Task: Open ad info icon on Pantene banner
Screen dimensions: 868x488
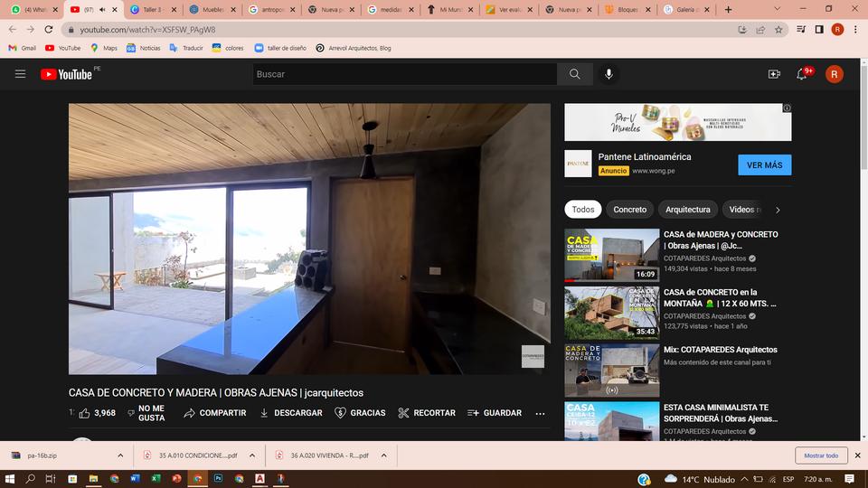Action: point(787,108)
